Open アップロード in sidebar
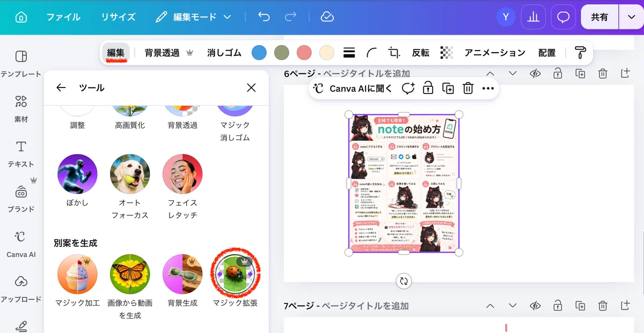Image resolution: width=644 pixels, height=333 pixels. coord(21,289)
